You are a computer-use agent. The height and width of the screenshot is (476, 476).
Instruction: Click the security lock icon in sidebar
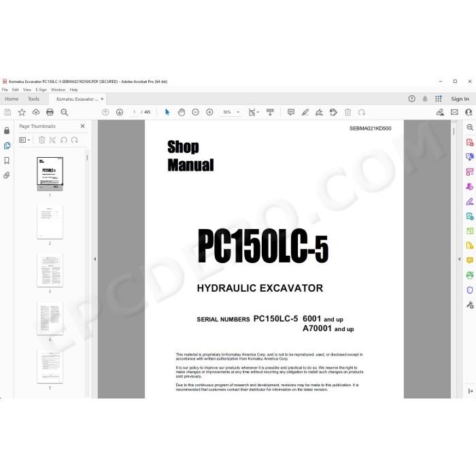pos(7,131)
